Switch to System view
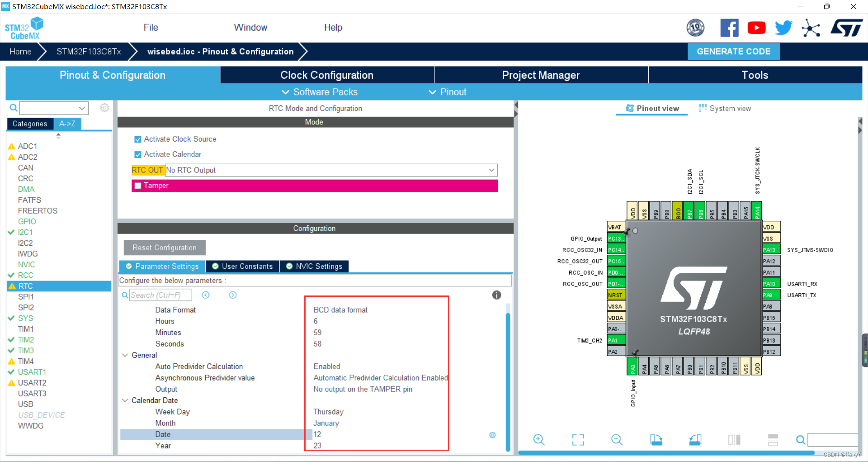The height and width of the screenshot is (462, 868). click(725, 109)
